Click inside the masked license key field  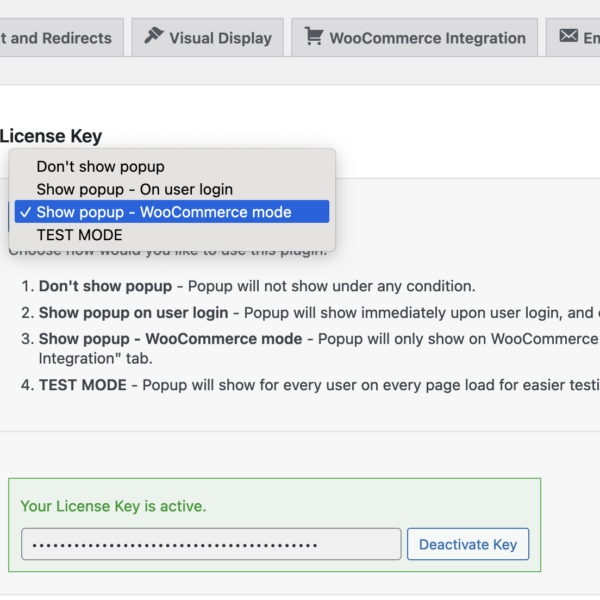pyautogui.click(x=211, y=544)
